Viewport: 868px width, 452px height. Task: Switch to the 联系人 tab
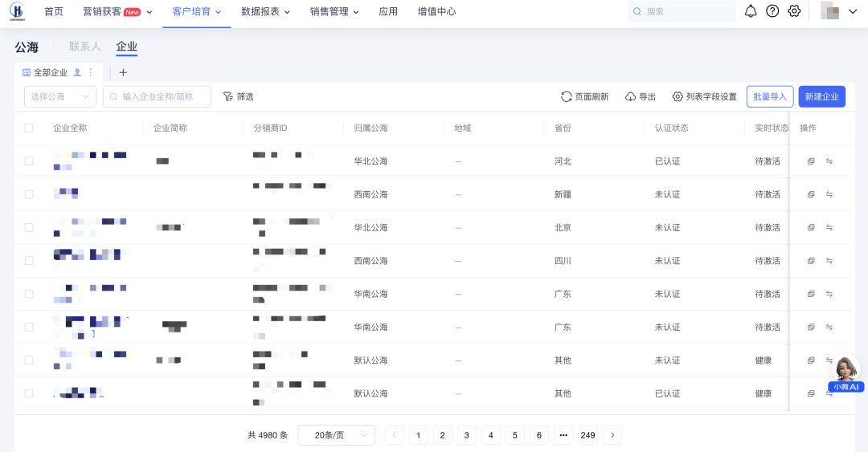85,47
